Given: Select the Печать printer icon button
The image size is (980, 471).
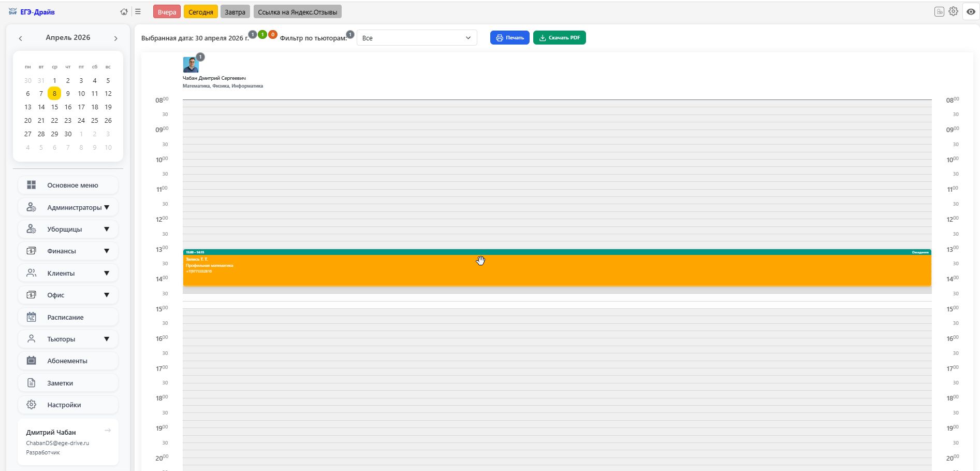Looking at the screenshot, I should [x=499, y=37].
